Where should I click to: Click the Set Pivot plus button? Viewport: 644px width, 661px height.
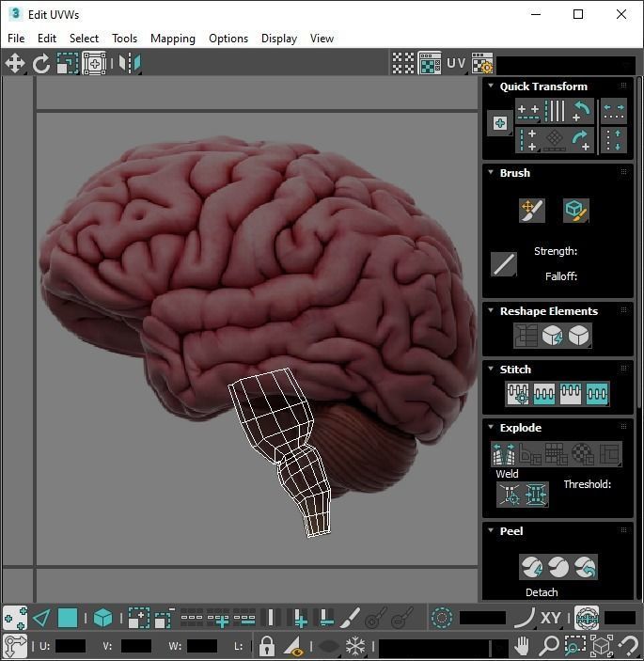(500, 123)
